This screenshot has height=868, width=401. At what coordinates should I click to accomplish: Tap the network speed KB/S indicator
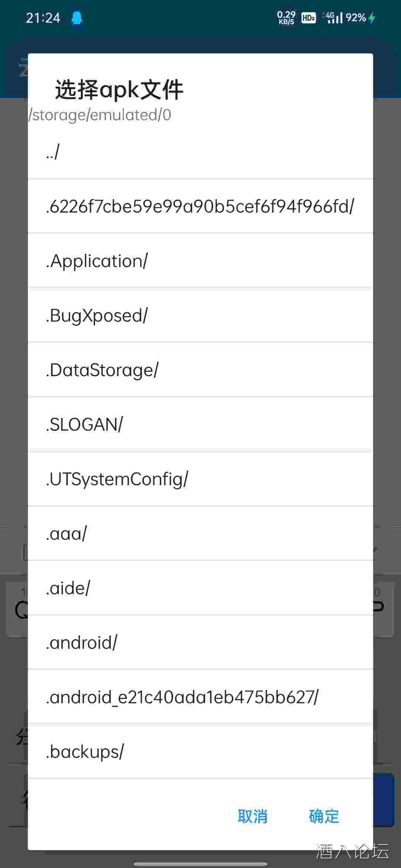pyautogui.click(x=286, y=18)
